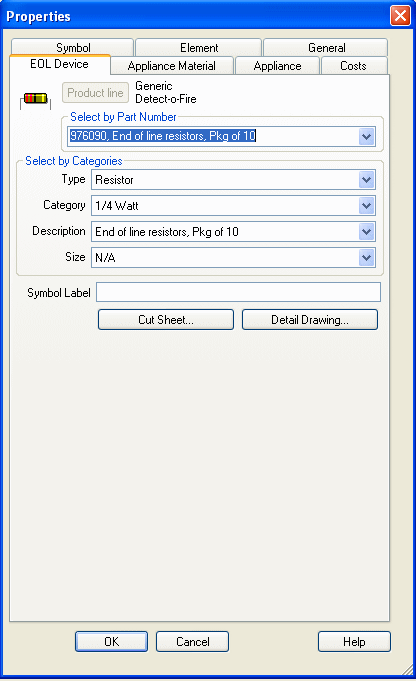Click the Cancel button
This screenshot has width=416, height=681.
point(192,641)
